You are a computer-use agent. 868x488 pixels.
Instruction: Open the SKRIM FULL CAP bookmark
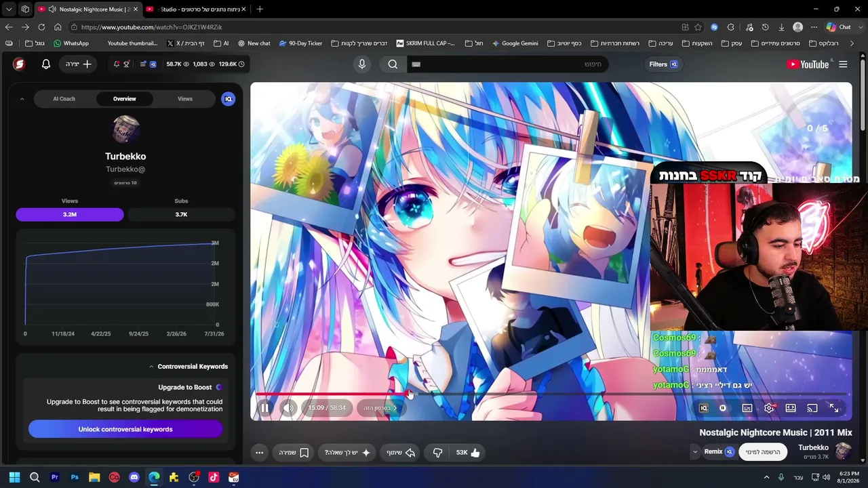coord(426,43)
